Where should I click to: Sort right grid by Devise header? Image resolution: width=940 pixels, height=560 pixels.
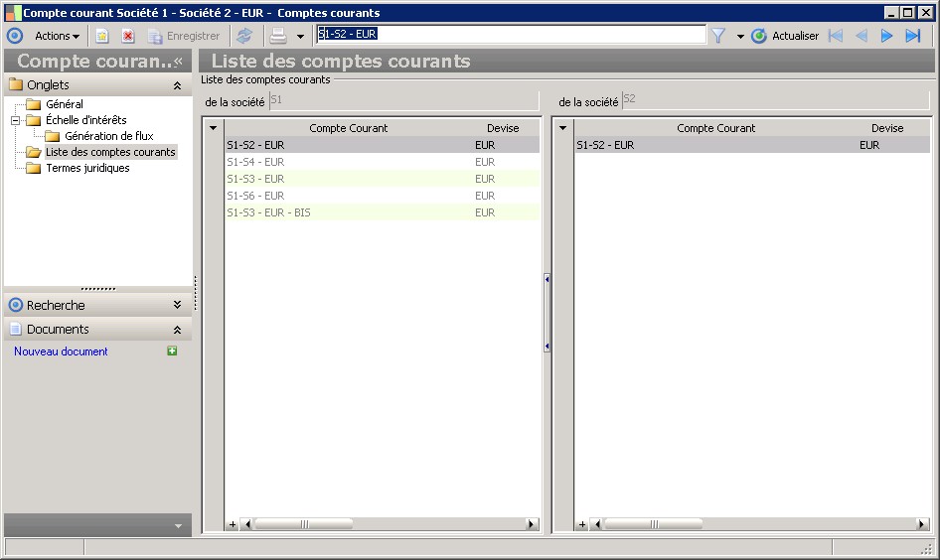(887, 128)
